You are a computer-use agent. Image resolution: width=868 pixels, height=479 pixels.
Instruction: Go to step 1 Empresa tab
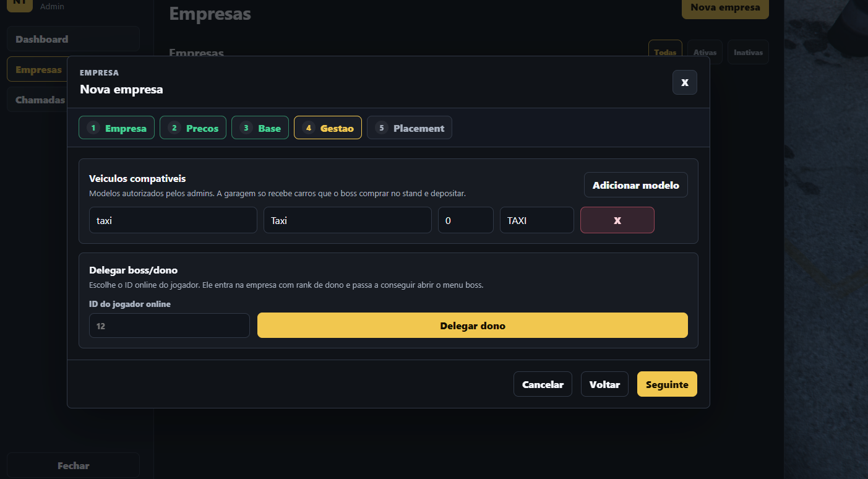[x=116, y=128]
